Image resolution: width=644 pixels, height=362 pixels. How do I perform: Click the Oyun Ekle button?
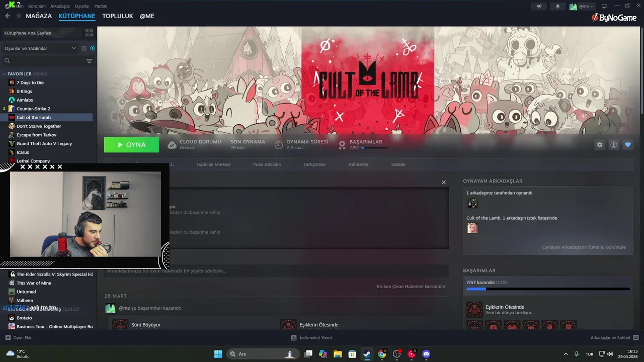[x=19, y=338]
